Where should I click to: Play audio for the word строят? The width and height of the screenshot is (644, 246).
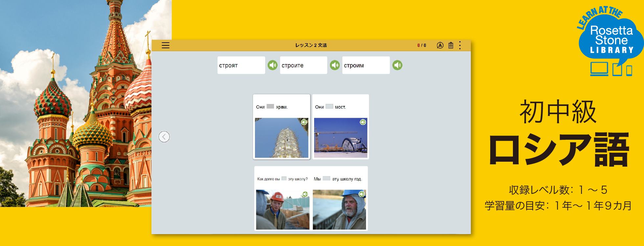click(x=272, y=65)
